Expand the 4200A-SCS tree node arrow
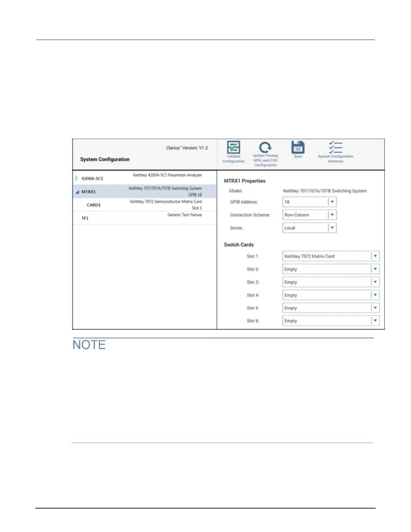 pyautogui.click(x=77, y=178)
